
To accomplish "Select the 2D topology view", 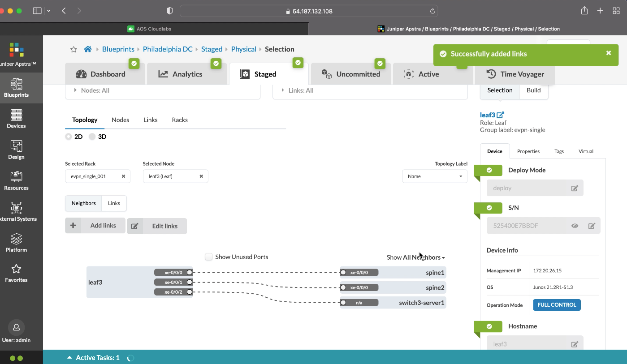I will coord(69,137).
